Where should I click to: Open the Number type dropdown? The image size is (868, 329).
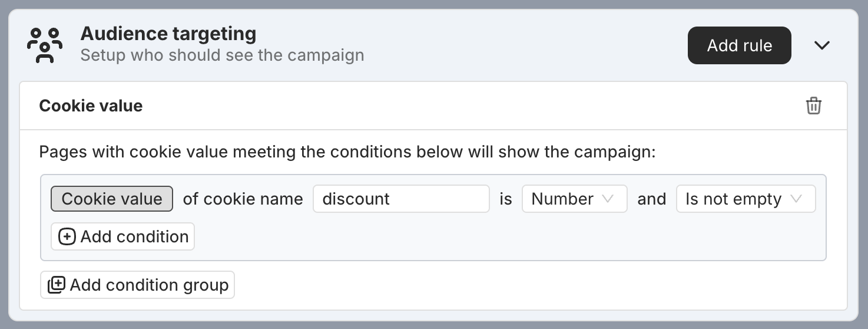pyautogui.click(x=574, y=199)
